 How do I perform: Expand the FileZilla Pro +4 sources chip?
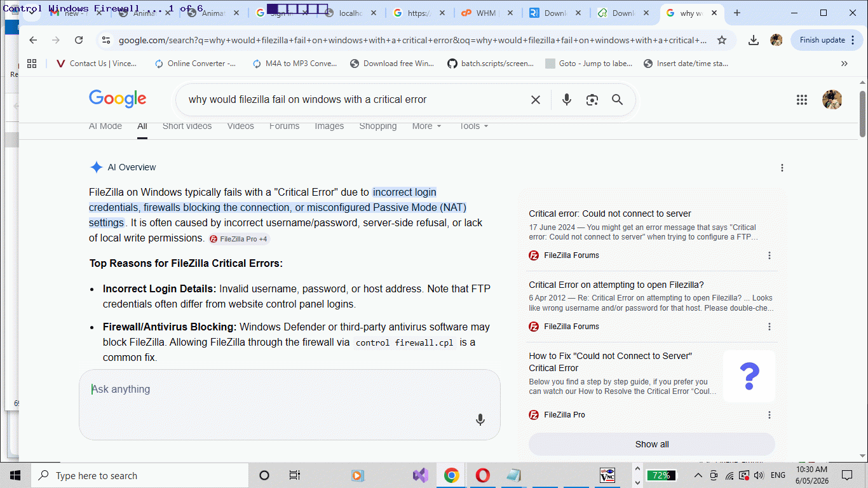(239, 239)
